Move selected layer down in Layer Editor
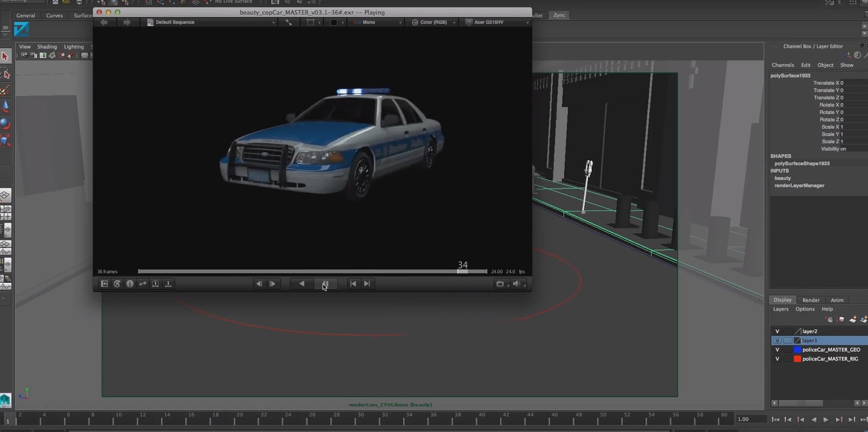Viewport: 868px width, 432px height. pyautogui.click(x=841, y=320)
